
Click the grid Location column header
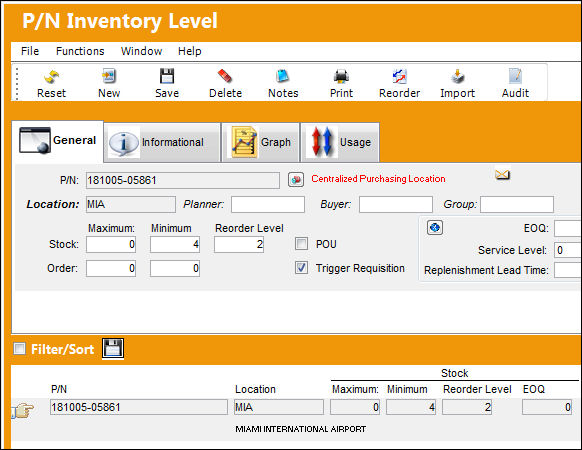click(255, 389)
